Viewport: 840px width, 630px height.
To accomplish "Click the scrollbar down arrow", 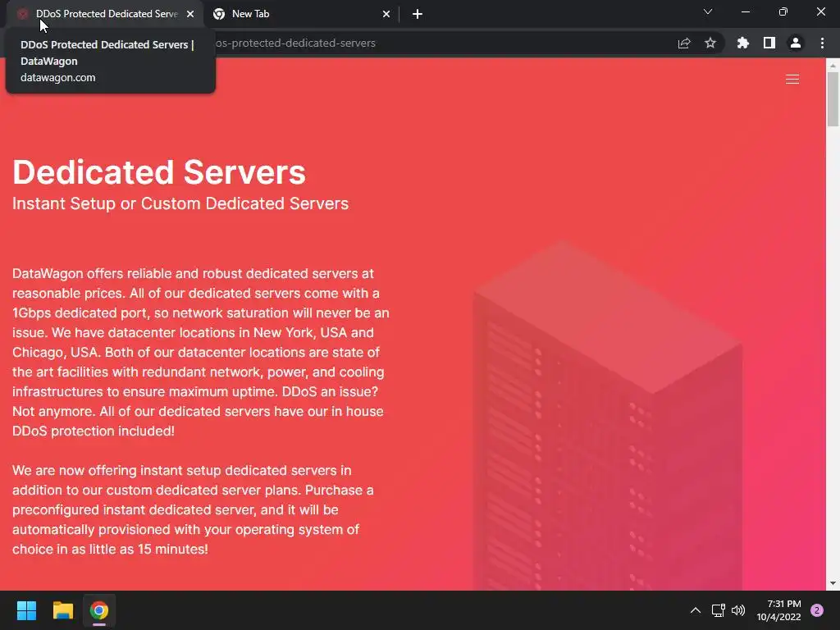I will click(833, 583).
